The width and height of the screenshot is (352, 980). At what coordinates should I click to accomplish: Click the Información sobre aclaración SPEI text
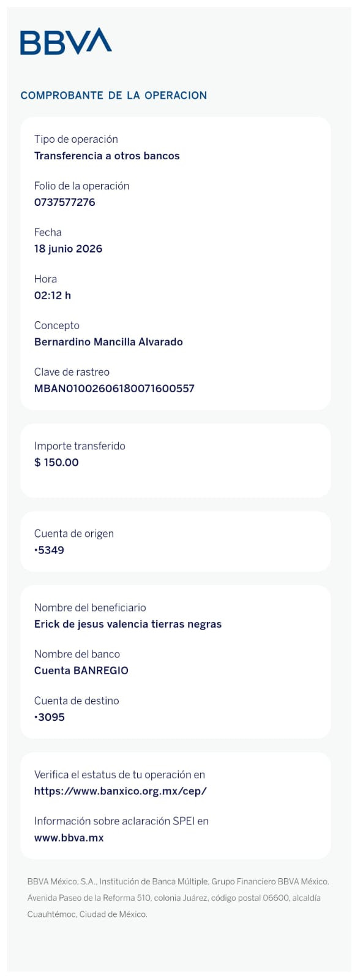coord(121,821)
